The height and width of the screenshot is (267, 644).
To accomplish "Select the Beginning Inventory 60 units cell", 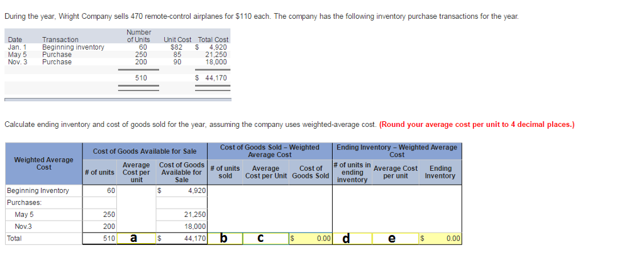I will [x=100, y=191].
